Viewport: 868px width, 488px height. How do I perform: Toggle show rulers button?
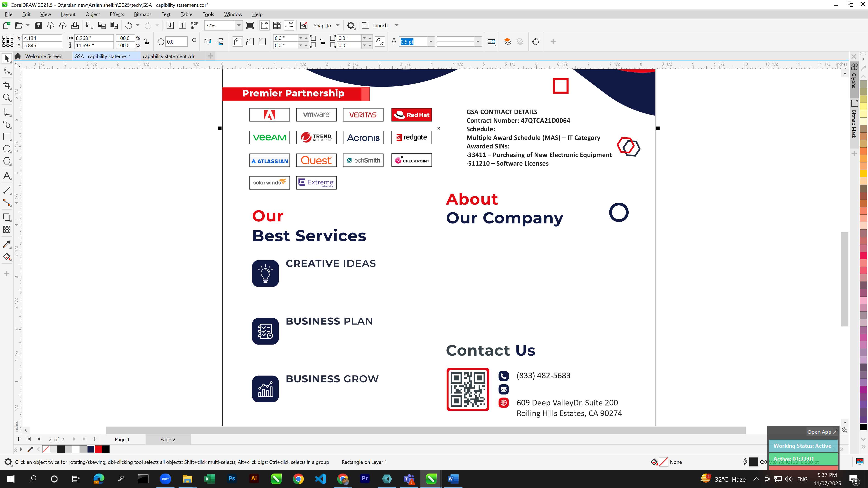click(x=264, y=25)
